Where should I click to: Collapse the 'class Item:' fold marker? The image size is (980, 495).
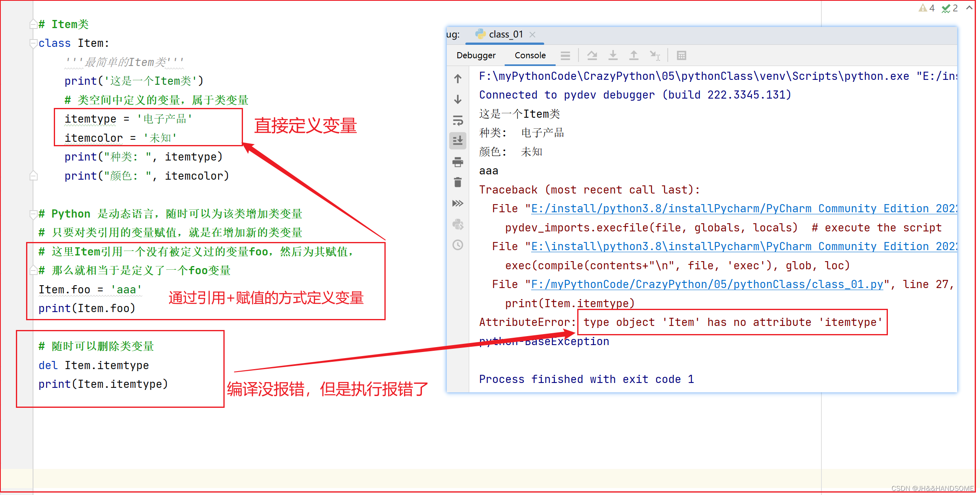point(33,43)
